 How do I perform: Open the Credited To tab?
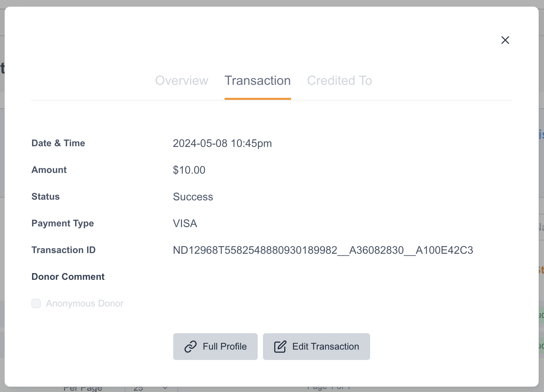click(339, 81)
